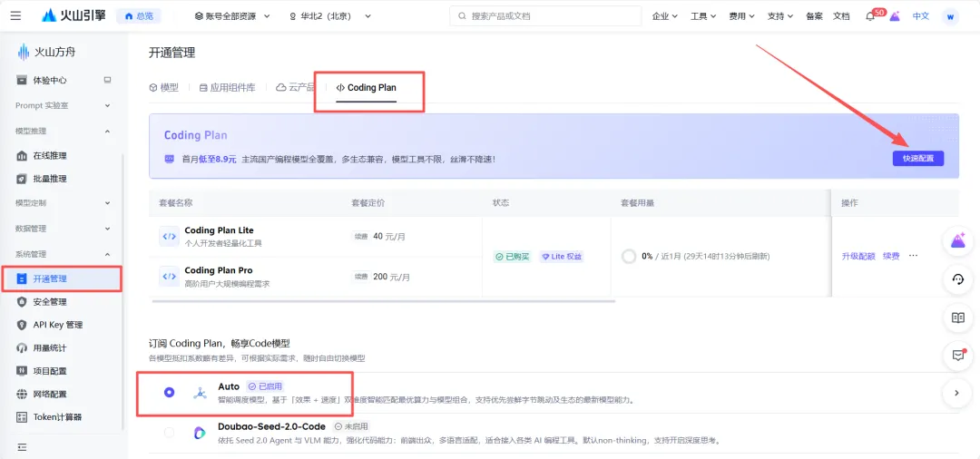Viewport: 980px width, 459px height.
Task: Collapse the sidebar using bottom-left icon
Action: (x=22, y=447)
